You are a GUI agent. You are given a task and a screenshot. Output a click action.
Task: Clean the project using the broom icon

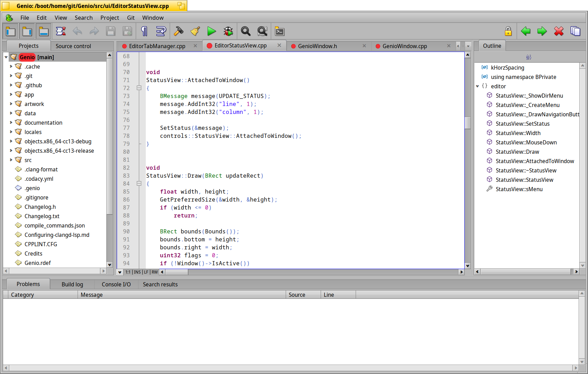click(x=195, y=31)
